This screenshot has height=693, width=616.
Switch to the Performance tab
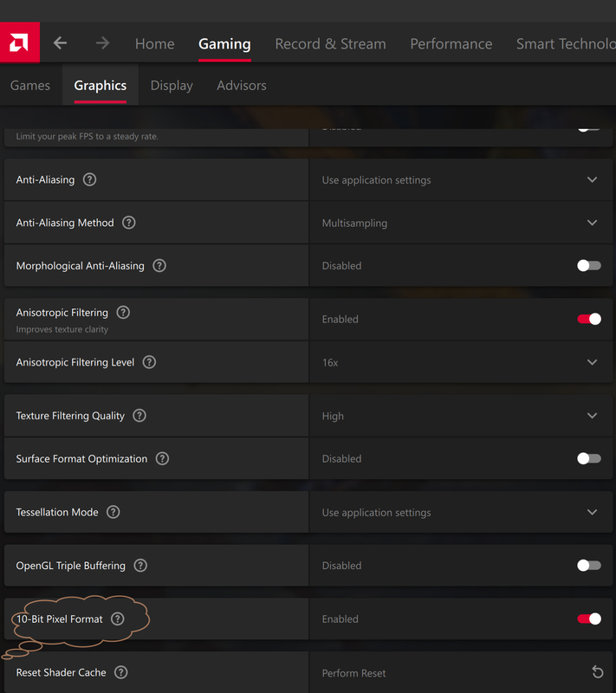coord(451,44)
